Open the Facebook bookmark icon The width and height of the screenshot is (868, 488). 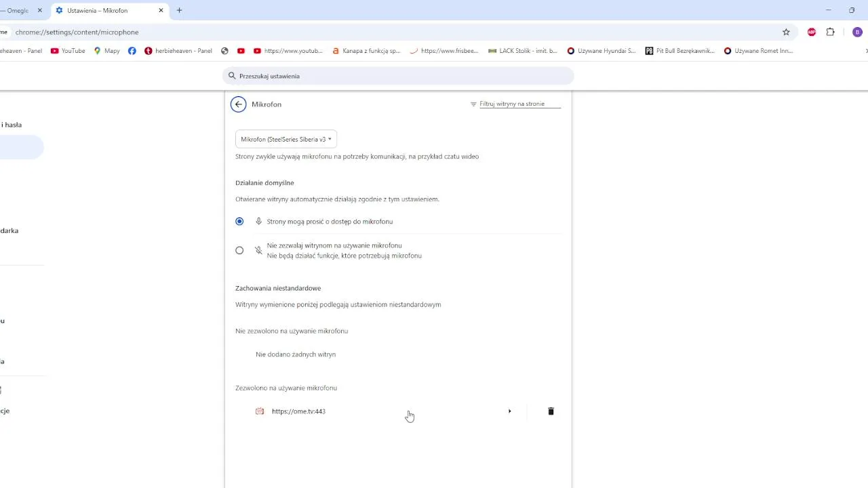[132, 51]
